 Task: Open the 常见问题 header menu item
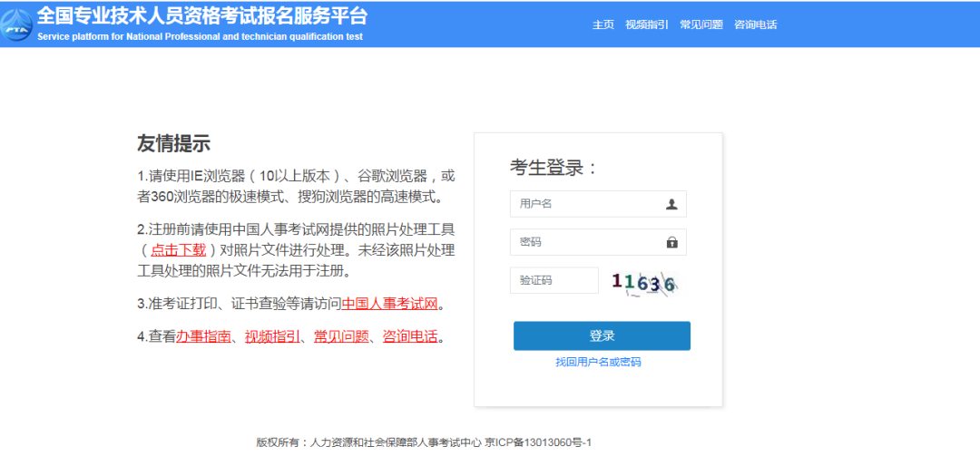(701, 24)
